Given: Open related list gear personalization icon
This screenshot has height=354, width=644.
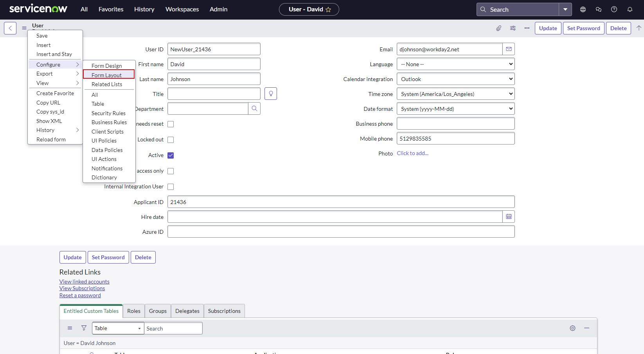Looking at the screenshot, I should 572,328.
